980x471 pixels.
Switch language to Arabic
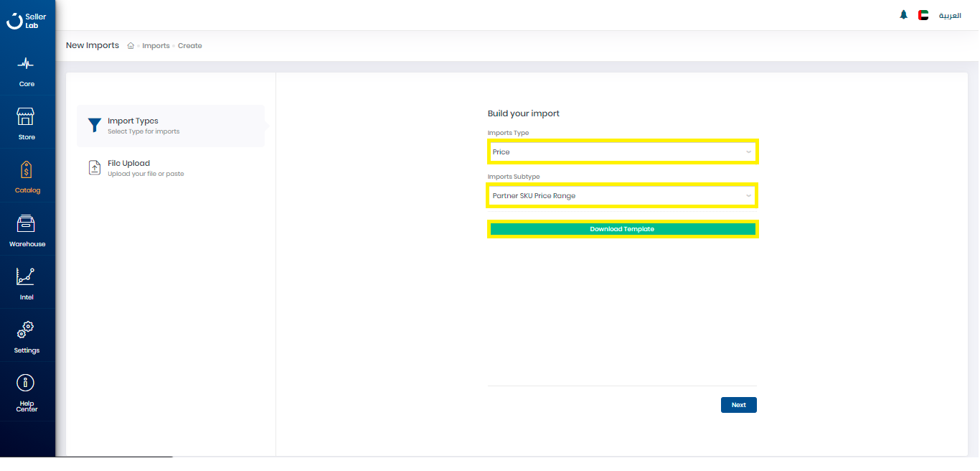950,16
